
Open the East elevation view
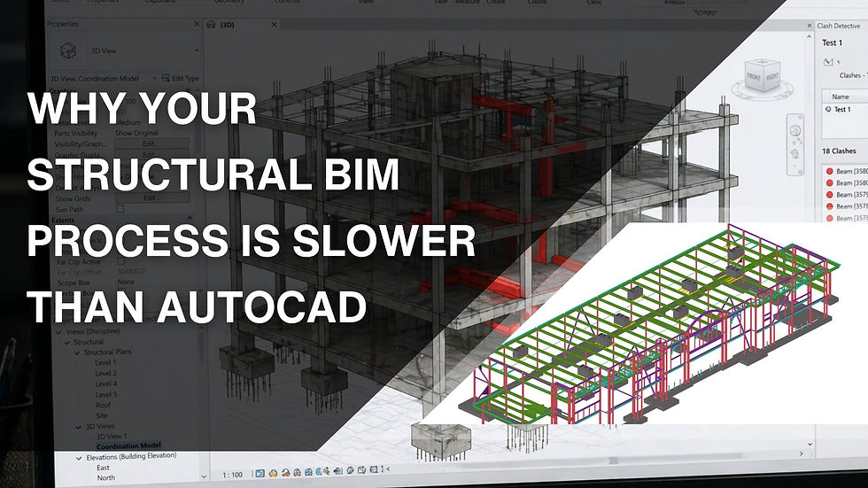click(x=103, y=469)
